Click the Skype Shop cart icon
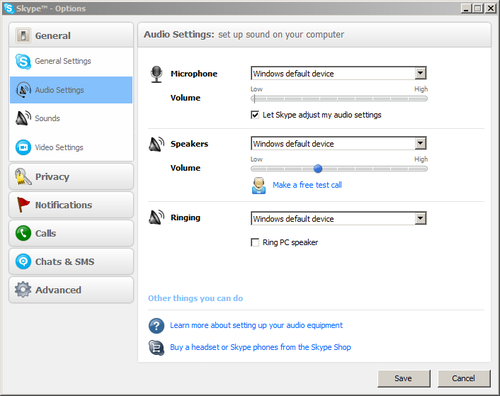Screen dimensions: 500x396 coord(156,348)
